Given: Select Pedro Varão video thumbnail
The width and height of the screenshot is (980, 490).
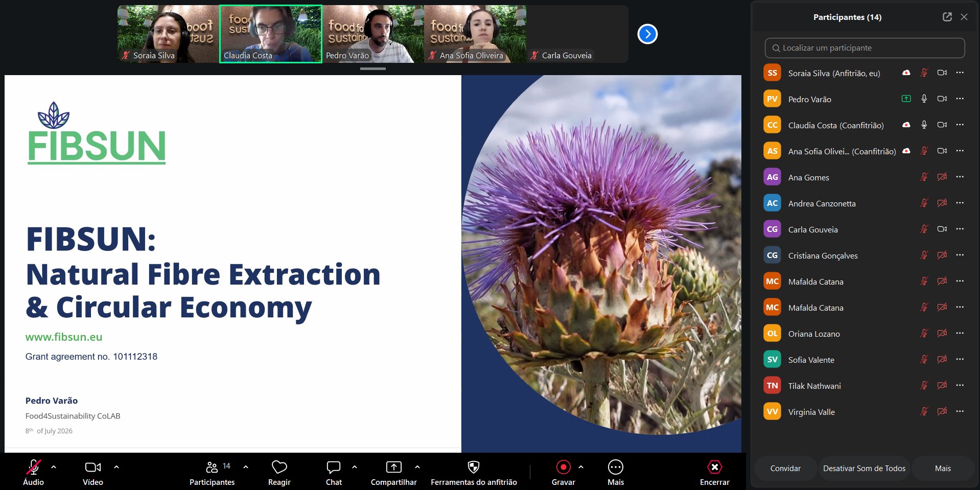Looking at the screenshot, I should [373, 34].
